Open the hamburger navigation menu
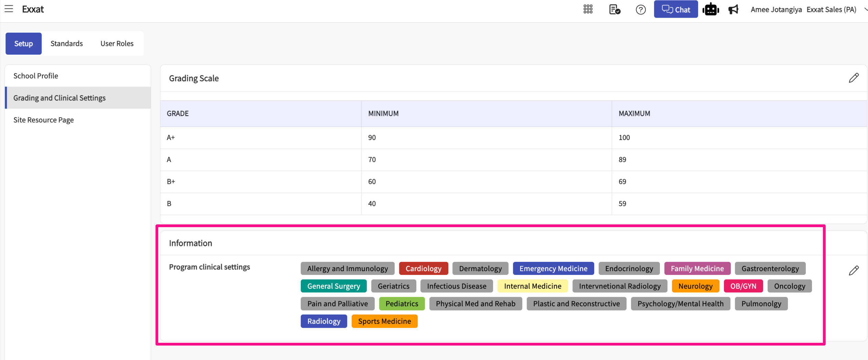 click(x=9, y=9)
